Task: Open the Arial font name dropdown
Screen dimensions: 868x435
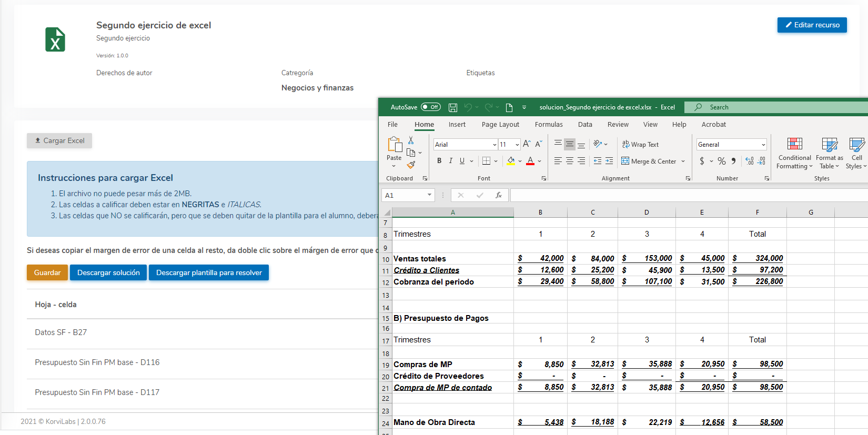Action: [494, 145]
